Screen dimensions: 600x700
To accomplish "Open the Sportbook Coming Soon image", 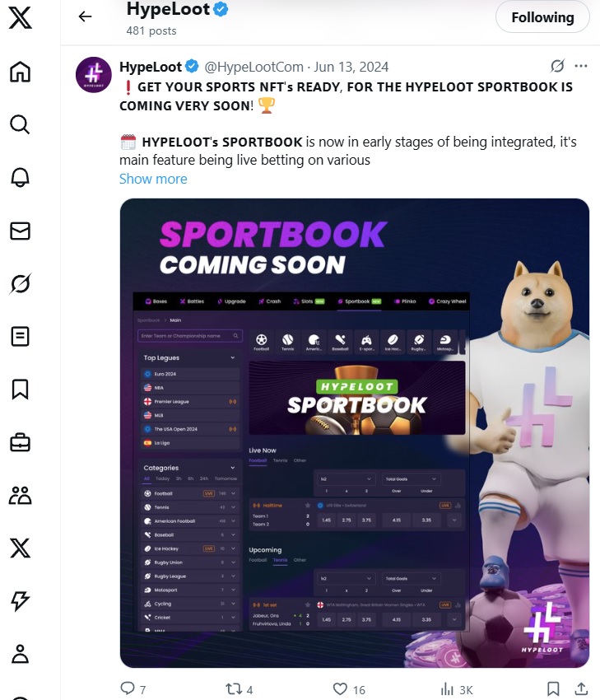I will point(355,433).
